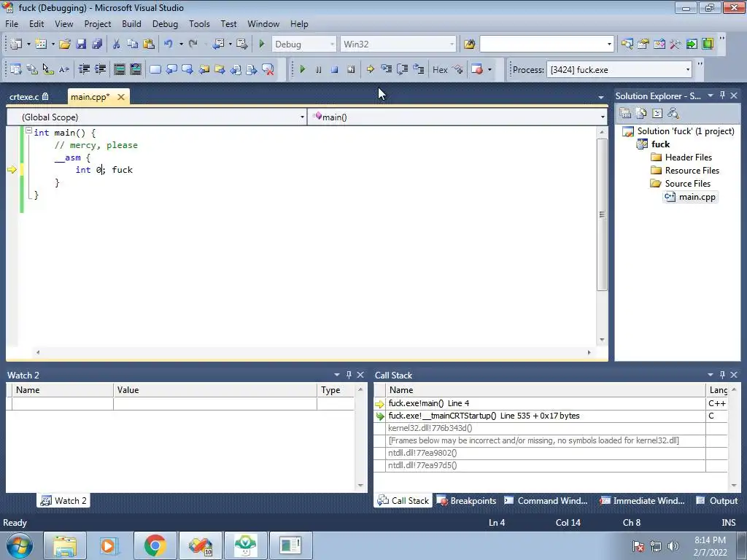Click the Find in Files icon

click(469, 44)
